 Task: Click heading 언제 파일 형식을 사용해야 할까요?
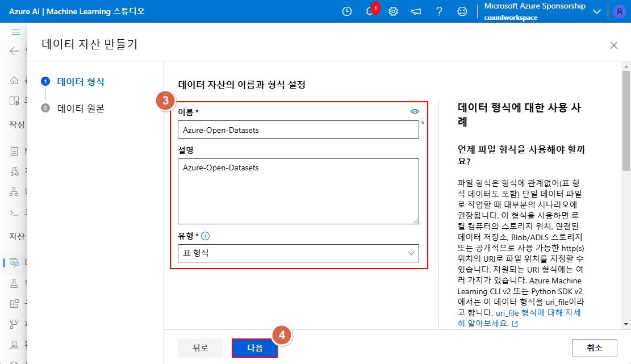click(x=521, y=155)
